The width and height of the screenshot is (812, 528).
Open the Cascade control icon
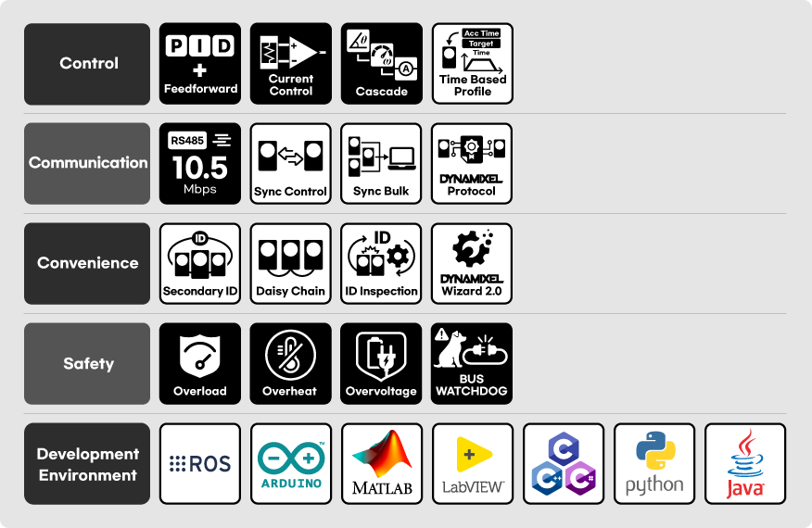coord(382,64)
